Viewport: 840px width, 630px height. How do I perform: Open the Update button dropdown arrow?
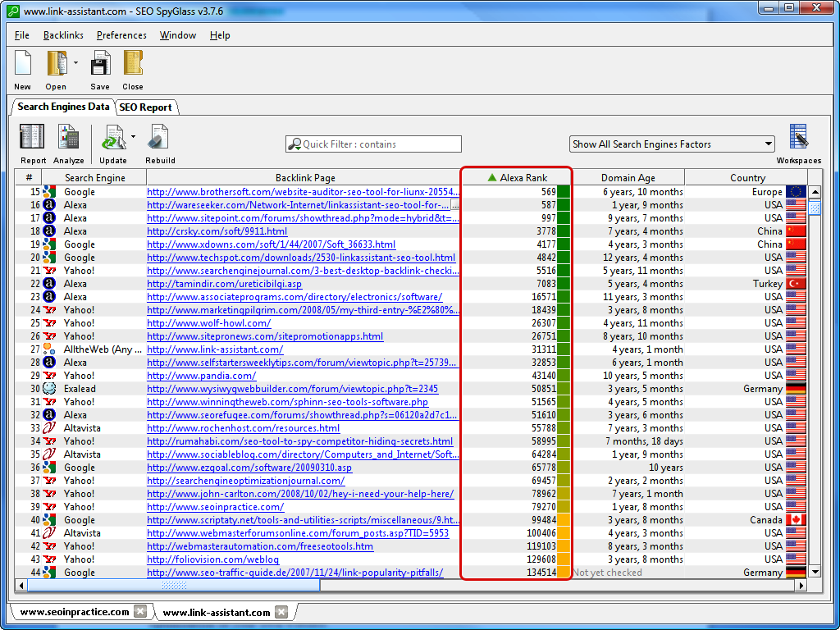pyautogui.click(x=134, y=137)
